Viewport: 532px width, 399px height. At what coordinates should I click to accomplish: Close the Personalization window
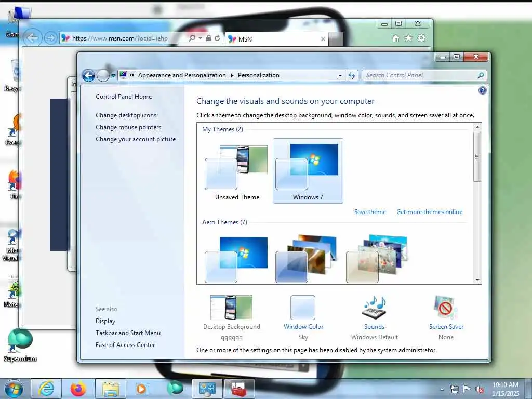click(x=476, y=57)
